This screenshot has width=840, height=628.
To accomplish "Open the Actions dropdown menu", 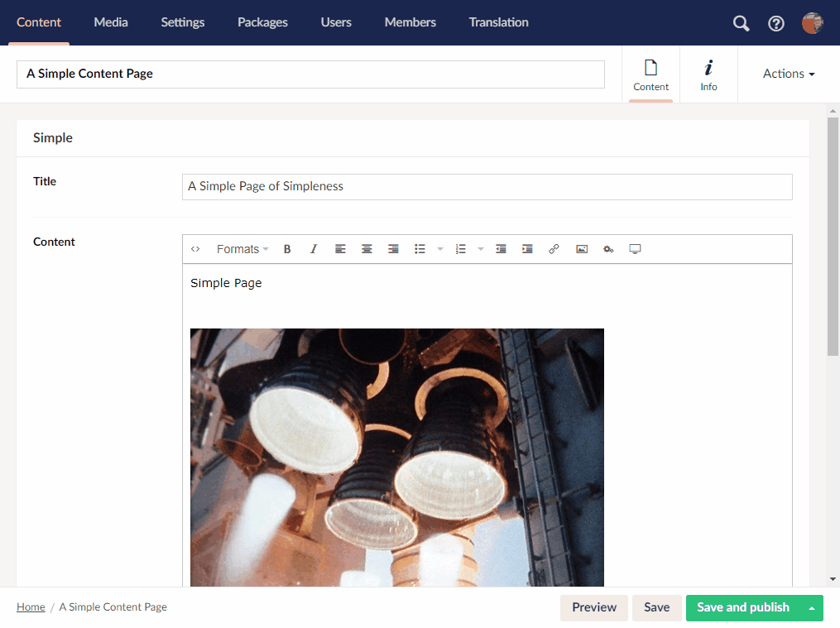I will (x=789, y=74).
